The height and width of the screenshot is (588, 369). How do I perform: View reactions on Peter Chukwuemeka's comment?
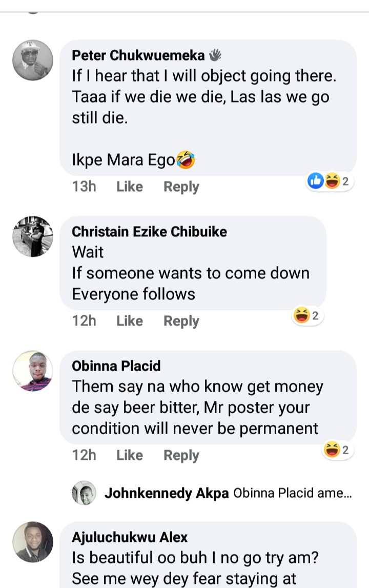pos(330,181)
